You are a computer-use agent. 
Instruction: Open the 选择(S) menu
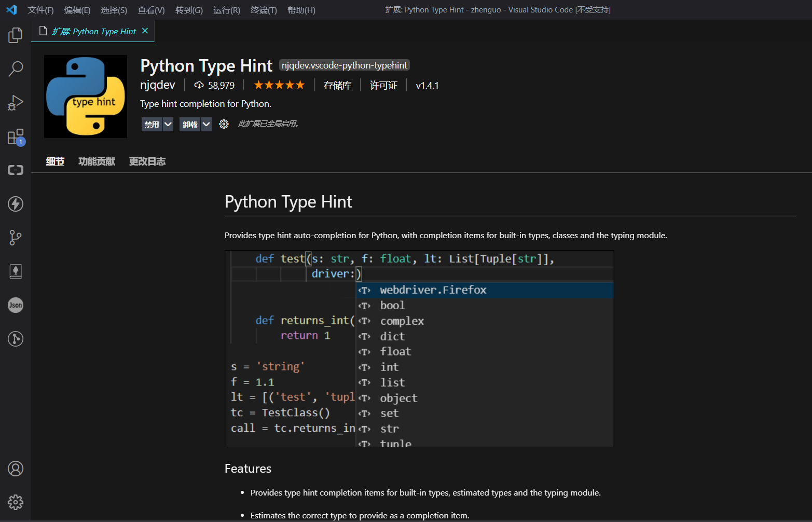coord(114,10)
